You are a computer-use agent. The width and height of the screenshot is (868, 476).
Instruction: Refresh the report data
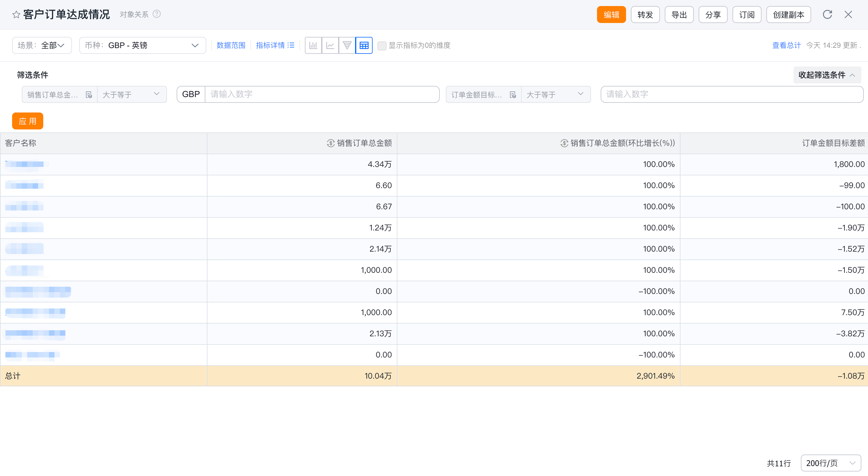[x=827, y=15]
